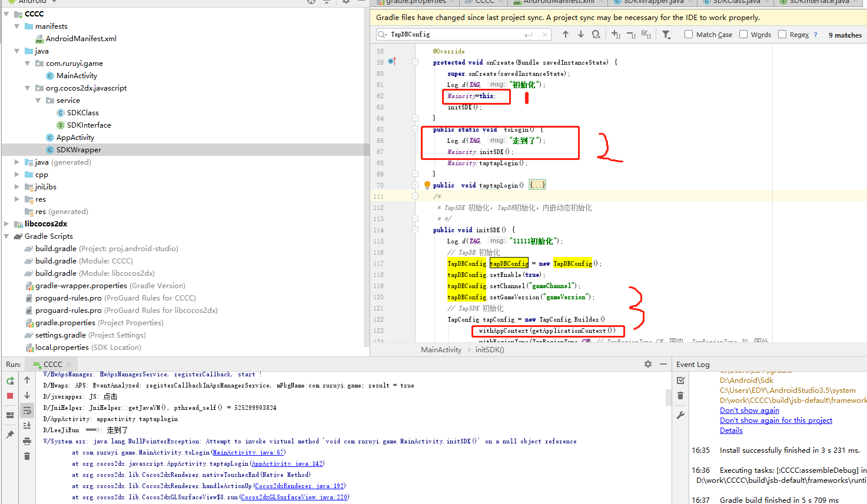Open Run panel settings gear

tap(648, 364)
